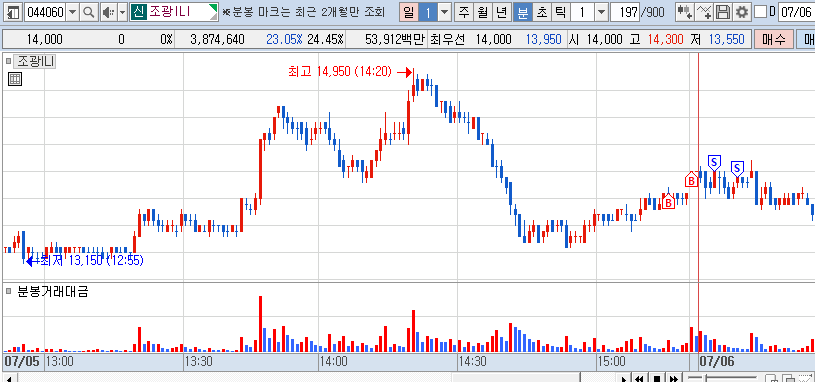The height and width of the screenshot is (382, 815).
Task: Click the red 매수 buy button
Action: pos(774,39)
